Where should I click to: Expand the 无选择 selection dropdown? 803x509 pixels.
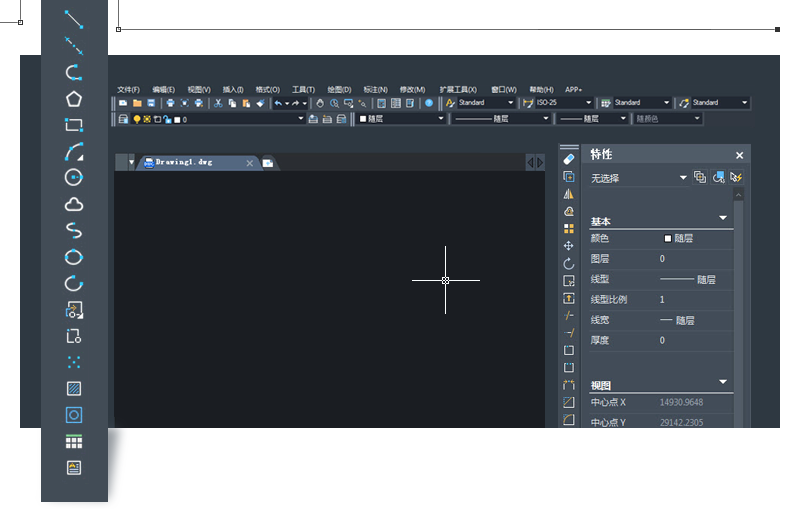(x=684, y=178)
